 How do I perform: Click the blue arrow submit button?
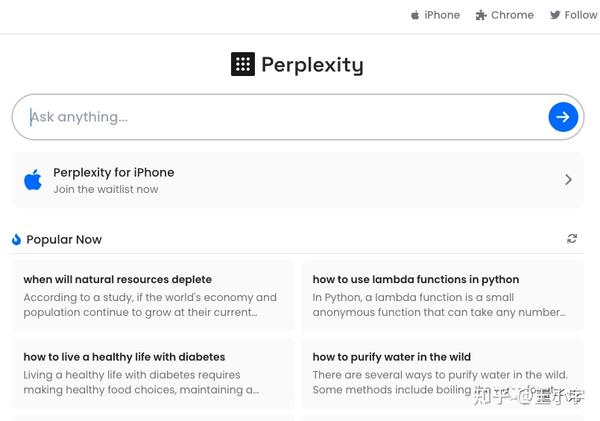(x=563, y=117)
